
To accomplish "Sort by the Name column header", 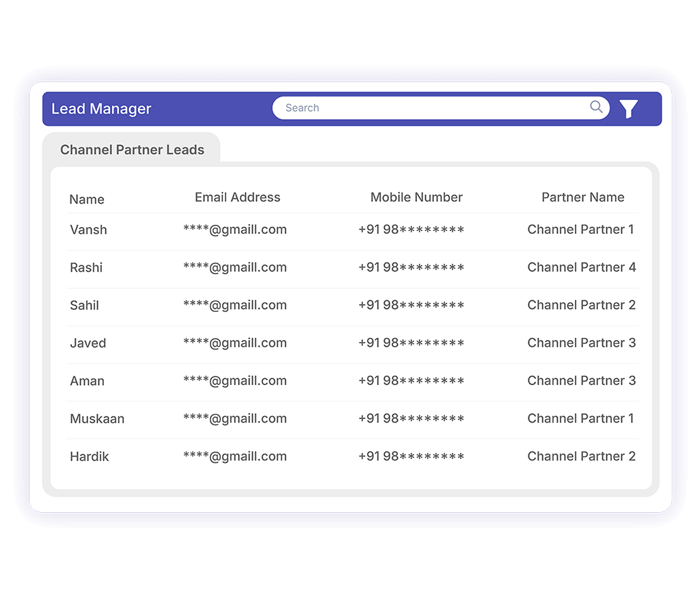I will (x=86, y=199).
